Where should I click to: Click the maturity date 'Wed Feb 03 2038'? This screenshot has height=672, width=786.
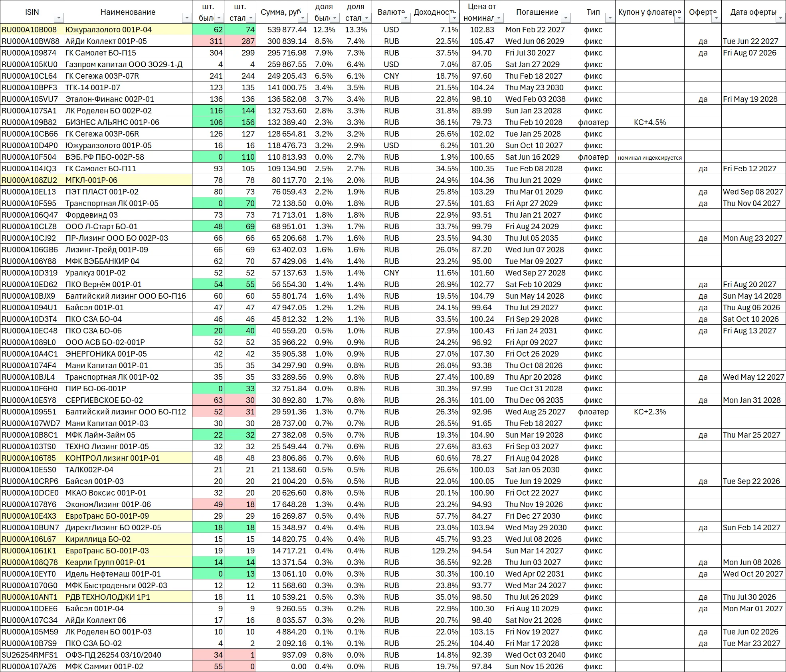537,99
